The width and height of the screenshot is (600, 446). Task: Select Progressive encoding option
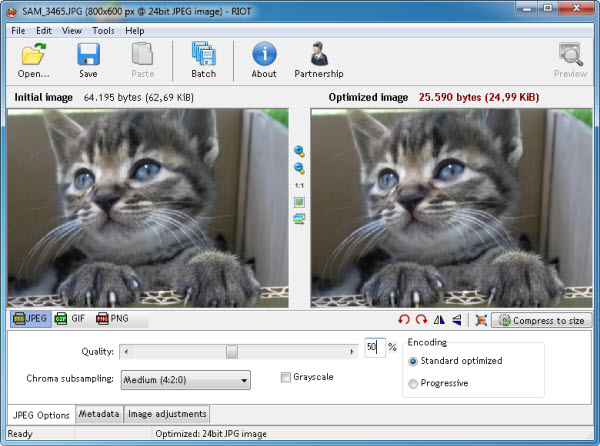414,383
